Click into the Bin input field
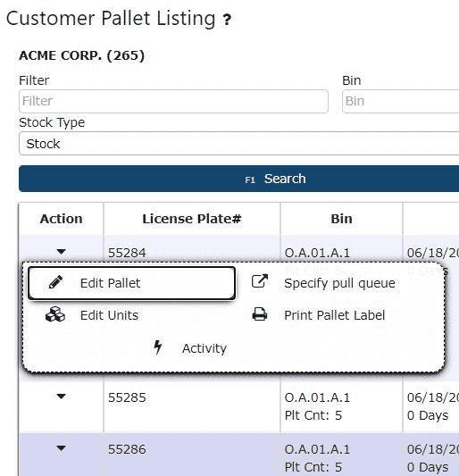This screenshot has height=476, width=459. click(400, 101)
